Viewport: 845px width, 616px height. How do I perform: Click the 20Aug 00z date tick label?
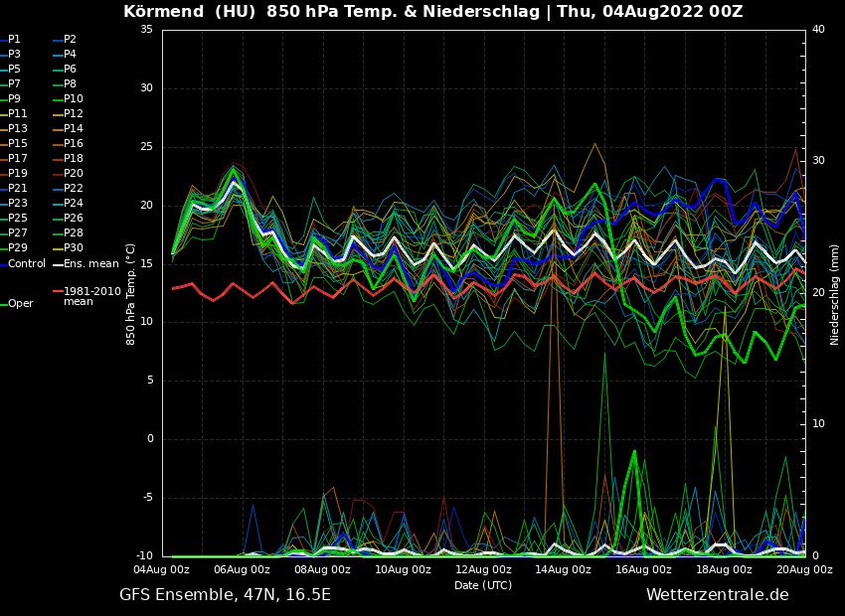pos(803,570)
